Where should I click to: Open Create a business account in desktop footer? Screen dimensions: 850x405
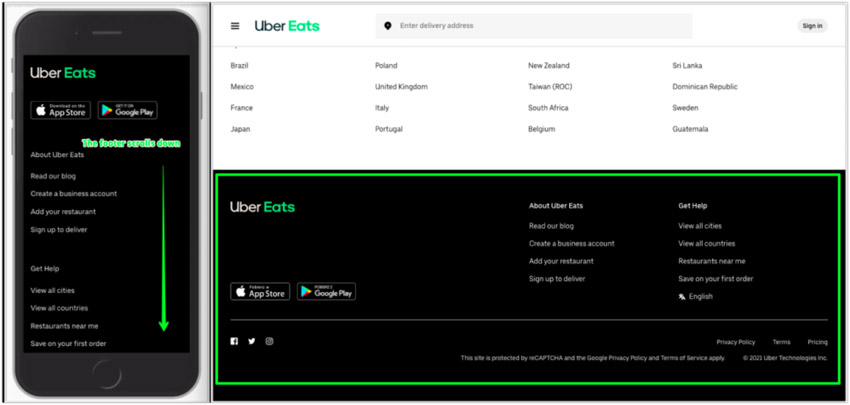pos(572,243)
